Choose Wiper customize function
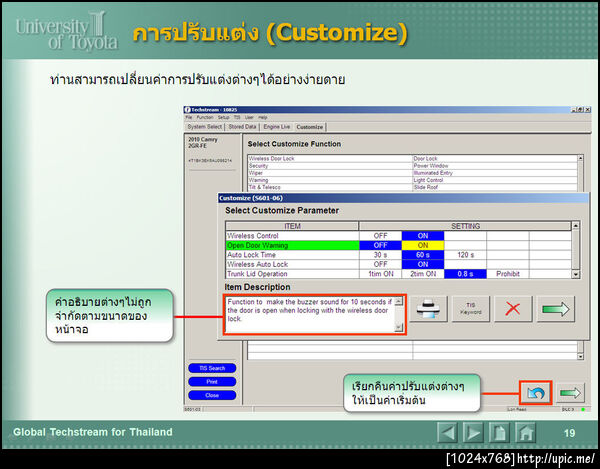 click(330, 173)
